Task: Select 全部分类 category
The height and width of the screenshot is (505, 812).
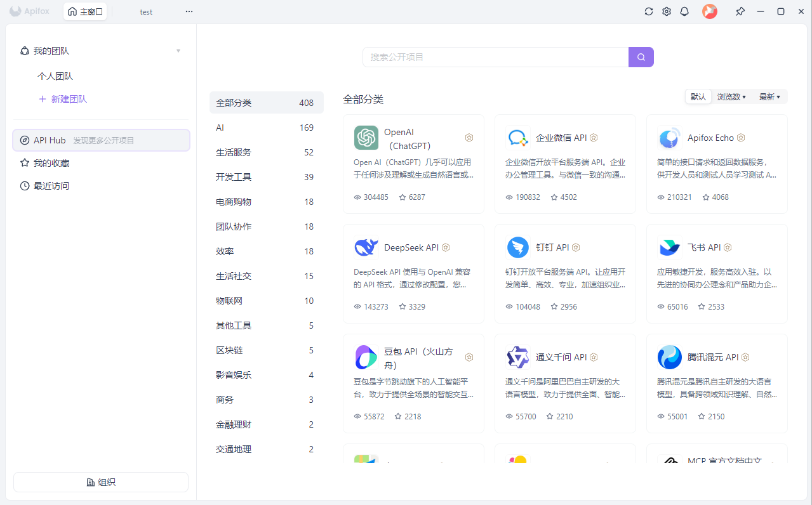Action: click(267, 103)
